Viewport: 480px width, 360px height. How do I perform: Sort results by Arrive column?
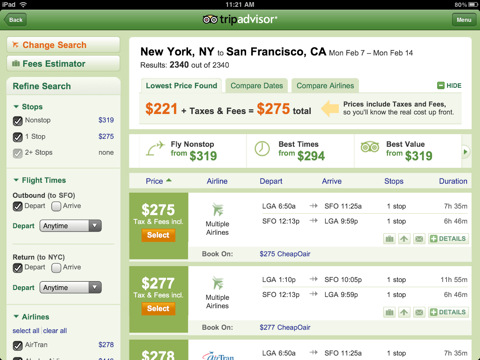pos(332,181)
